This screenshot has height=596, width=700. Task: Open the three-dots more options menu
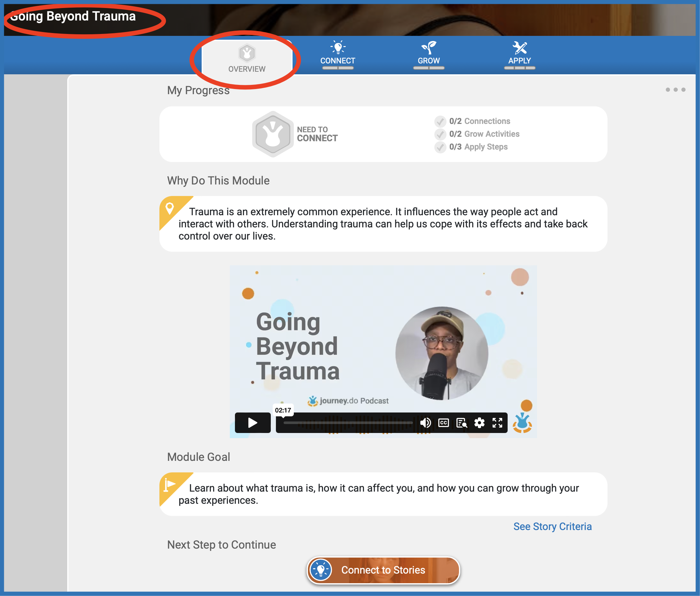tap(675, 90)
